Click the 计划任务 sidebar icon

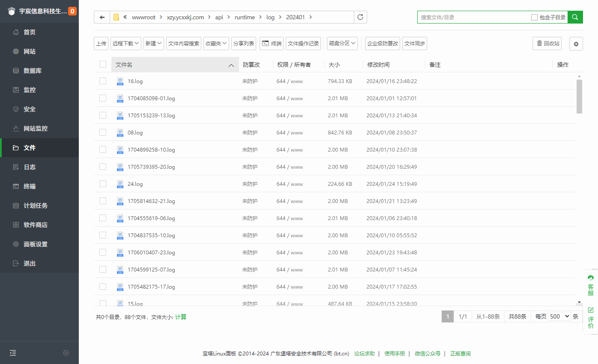(16, 206)
